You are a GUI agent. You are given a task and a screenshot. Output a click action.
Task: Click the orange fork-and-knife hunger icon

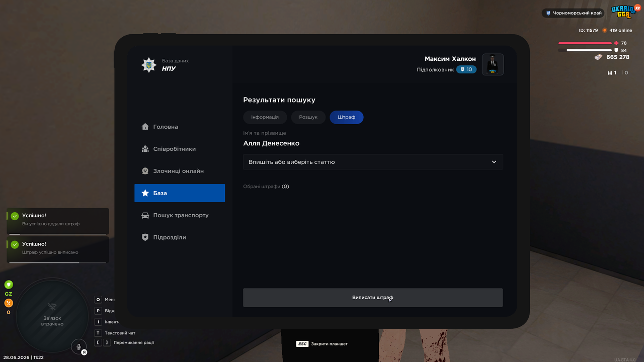9,303
